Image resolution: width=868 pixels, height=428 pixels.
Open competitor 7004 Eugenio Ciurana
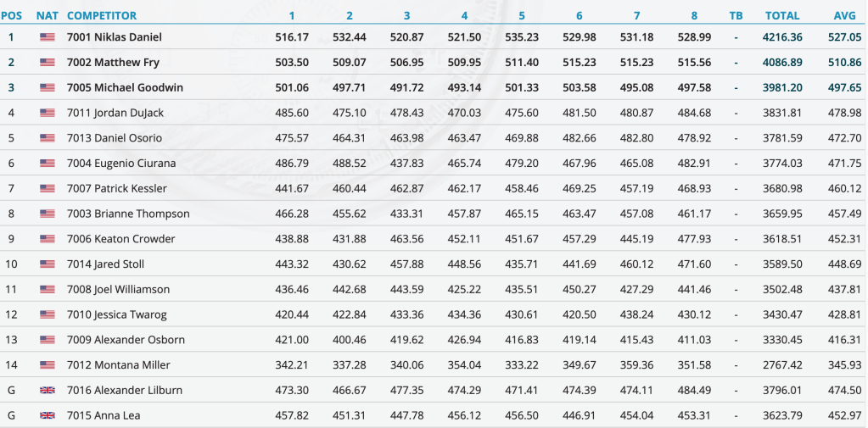[x=123, y=164]
